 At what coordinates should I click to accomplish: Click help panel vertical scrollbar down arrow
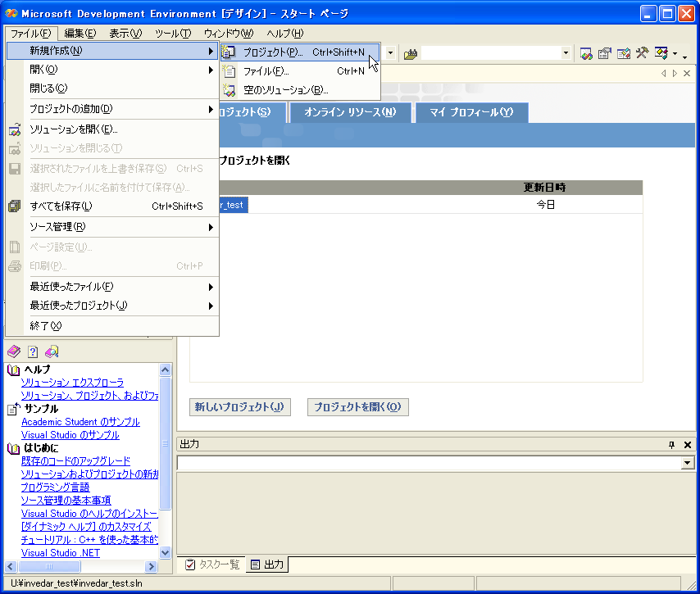pos(166,553)
